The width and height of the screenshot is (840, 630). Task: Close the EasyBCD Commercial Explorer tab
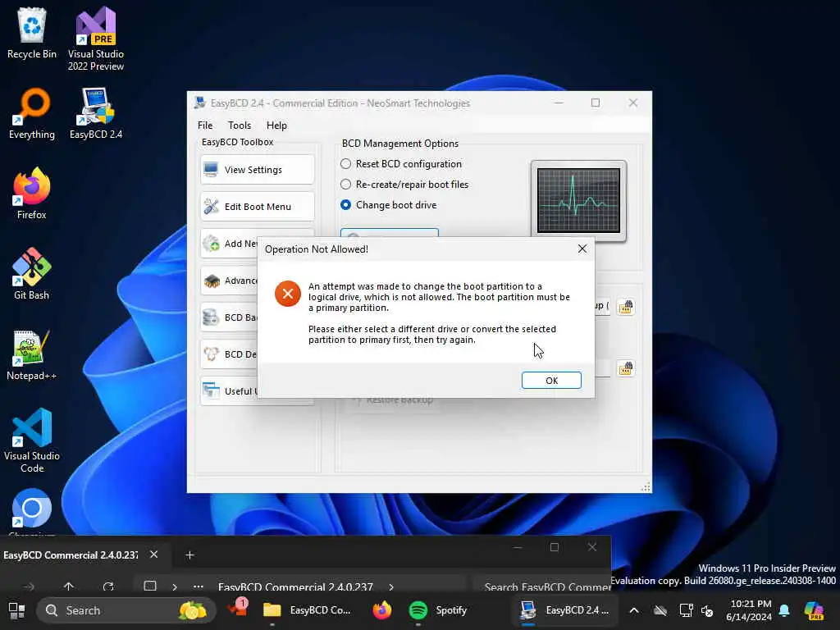(x=153, y=555)
